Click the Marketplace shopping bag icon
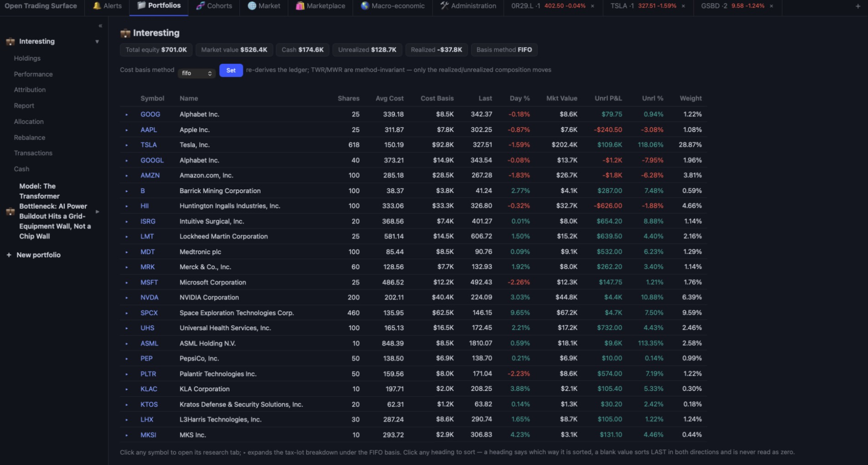The image size is (868, 465). pos(300,6)
